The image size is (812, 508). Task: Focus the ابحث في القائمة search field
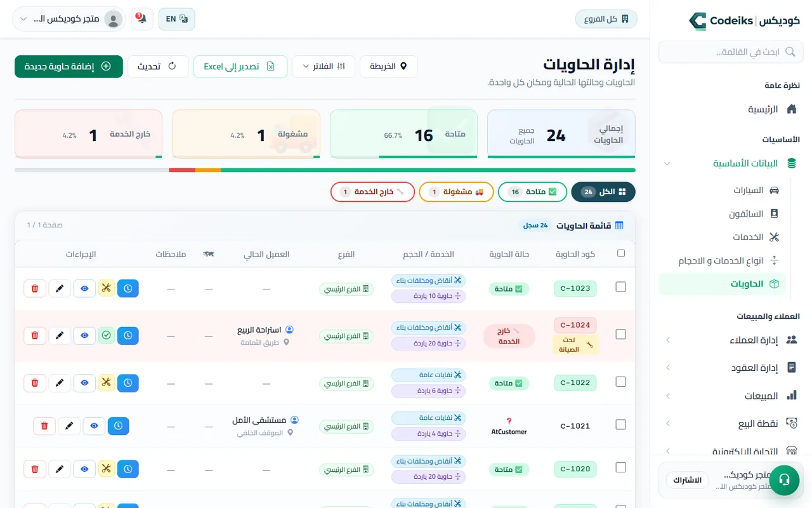tap(730, 52)
